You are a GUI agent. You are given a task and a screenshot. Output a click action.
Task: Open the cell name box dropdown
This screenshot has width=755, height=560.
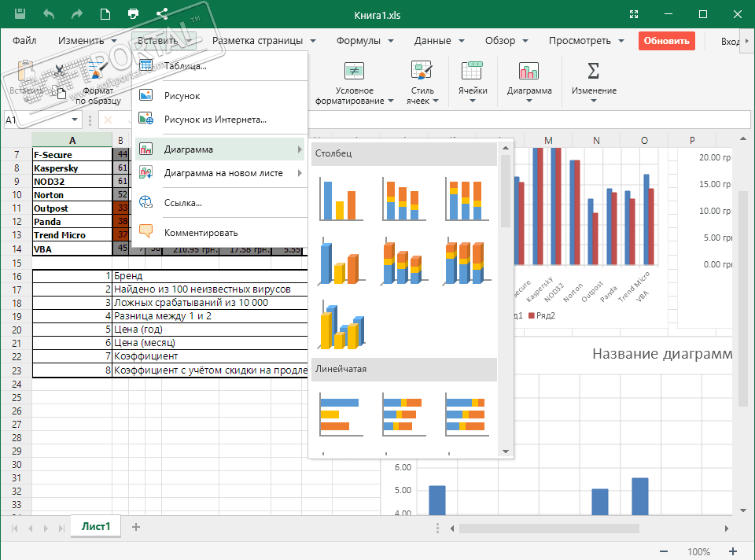(75, 120)
